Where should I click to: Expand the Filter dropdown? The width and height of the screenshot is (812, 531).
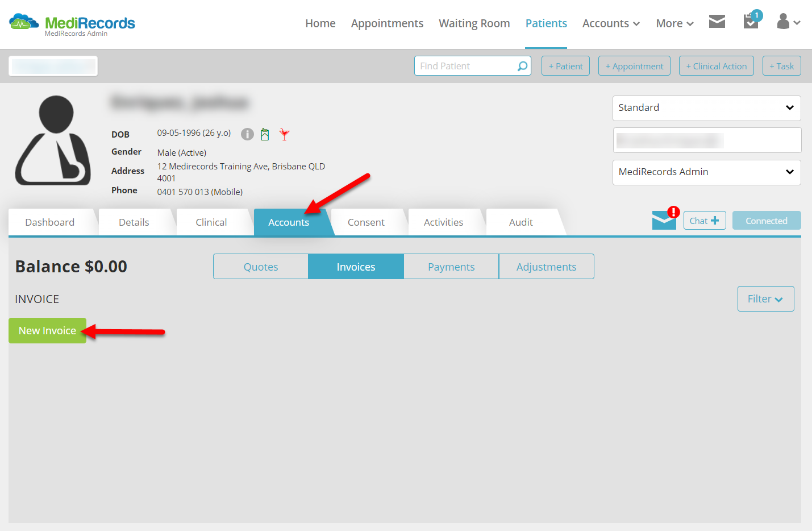coord(765,299)
